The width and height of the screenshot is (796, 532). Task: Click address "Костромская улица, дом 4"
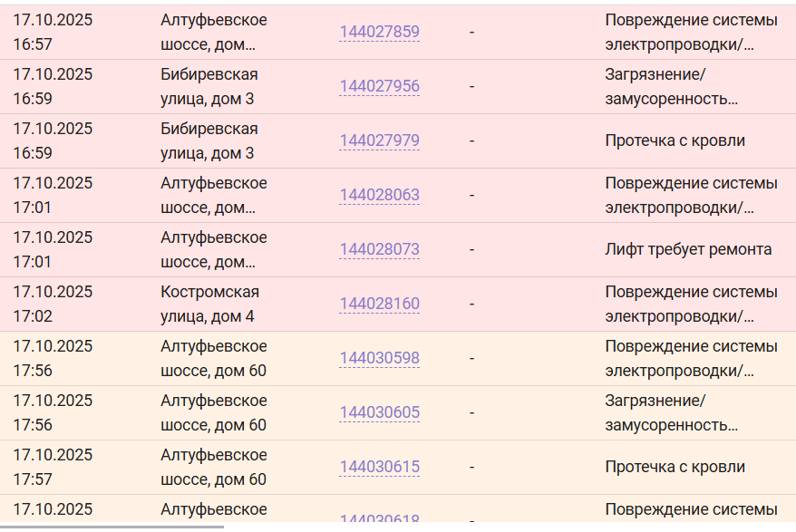[x=209, y=304]
